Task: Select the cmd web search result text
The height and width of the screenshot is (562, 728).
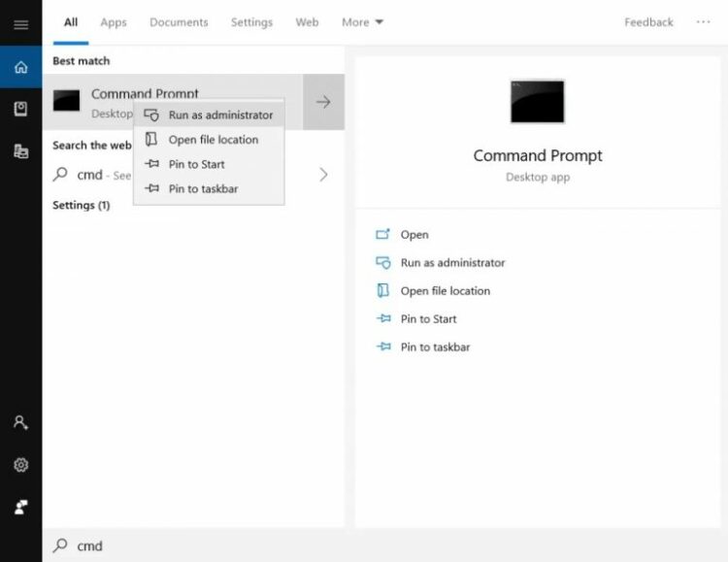Action: (104, 175)
